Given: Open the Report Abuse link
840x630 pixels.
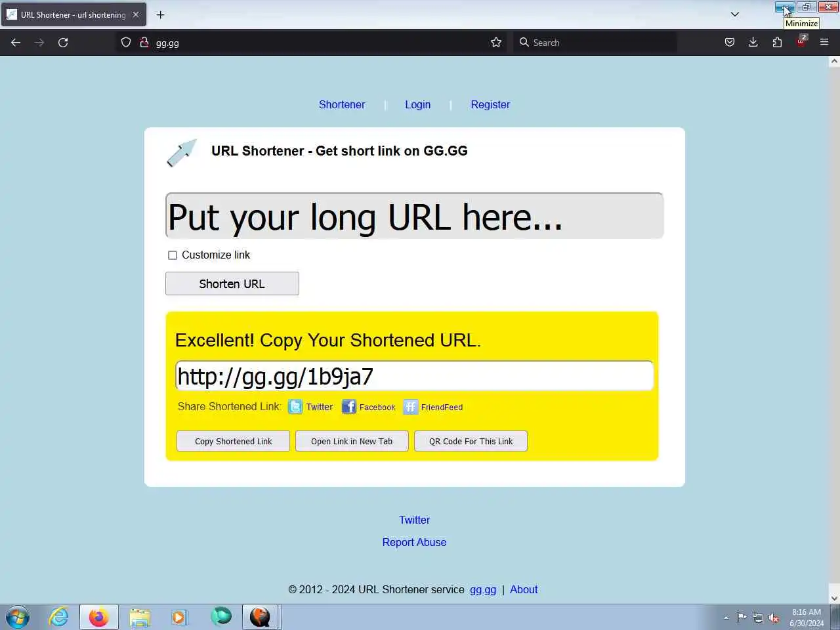Looking at the screenshot, I should (415, 542).
